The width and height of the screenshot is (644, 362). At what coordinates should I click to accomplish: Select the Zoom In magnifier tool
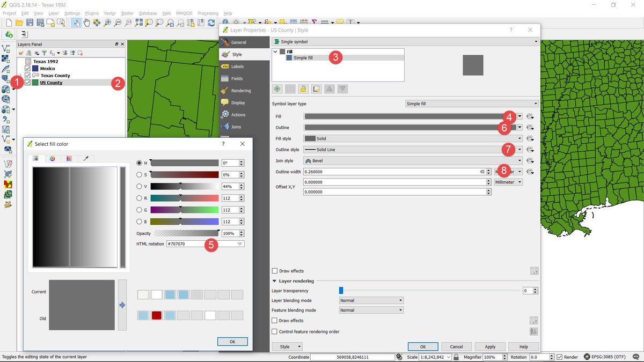(x=107, y=23)
